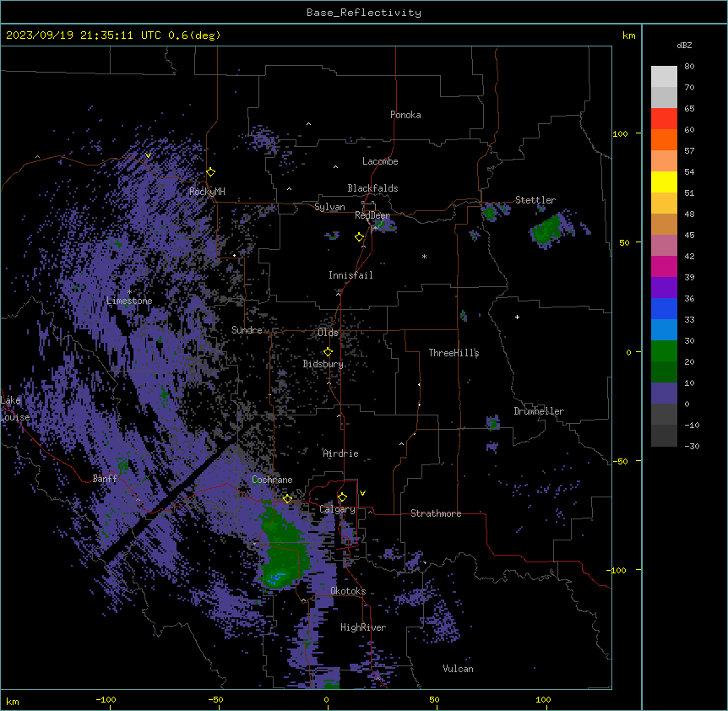Screen dimensions: 728x711
Task: Click the Drumheller city label
Action: [x=539, y=411]
